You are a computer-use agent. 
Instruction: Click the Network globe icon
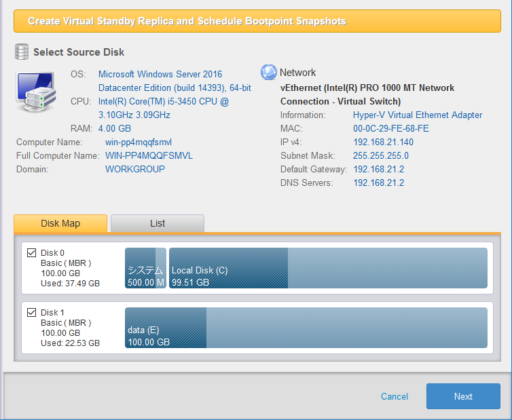click(269, 73)
